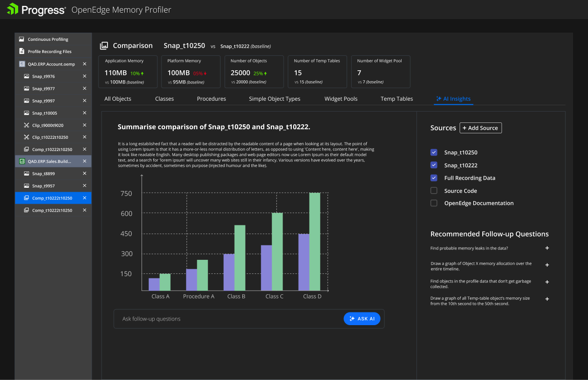Expand the garbage collected objects question
The height and width of the screenshot is (380, 588).
click(547, 282)
